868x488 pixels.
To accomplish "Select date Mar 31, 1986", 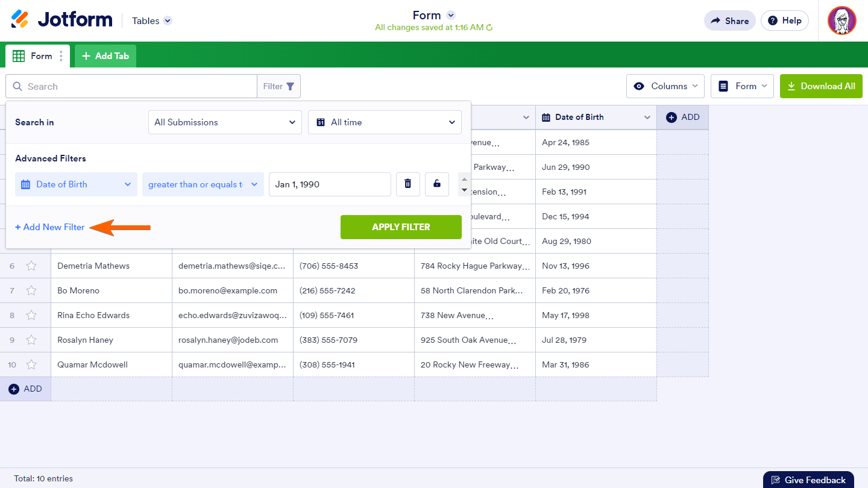I will coord(596,364).
